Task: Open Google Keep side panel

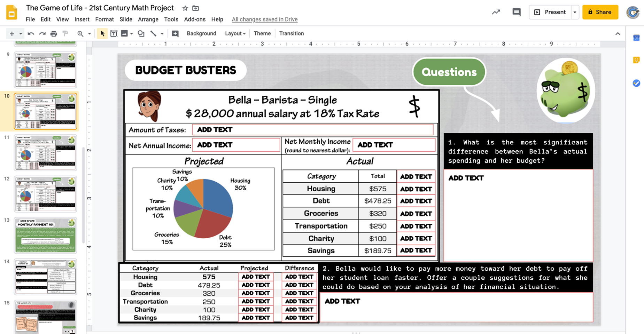Action: 636,60
